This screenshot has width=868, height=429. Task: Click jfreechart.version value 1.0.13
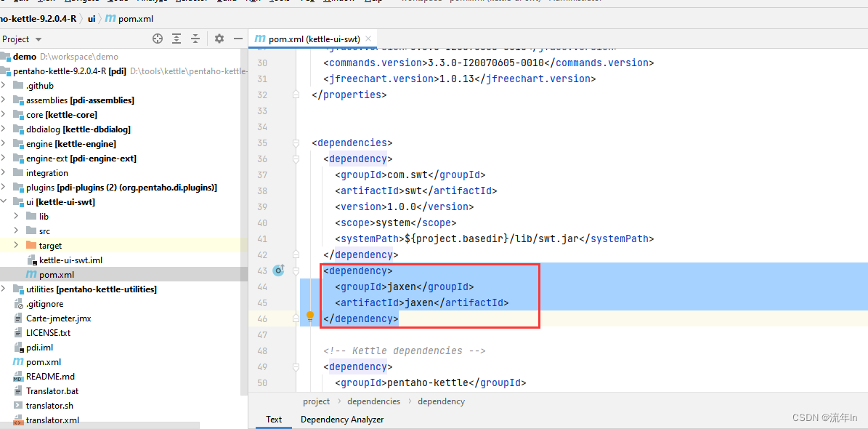457,79
